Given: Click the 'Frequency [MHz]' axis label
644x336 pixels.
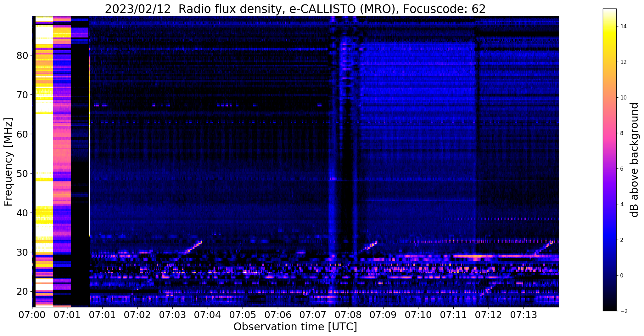Looking at the screenshot, I should coord(8,162).
